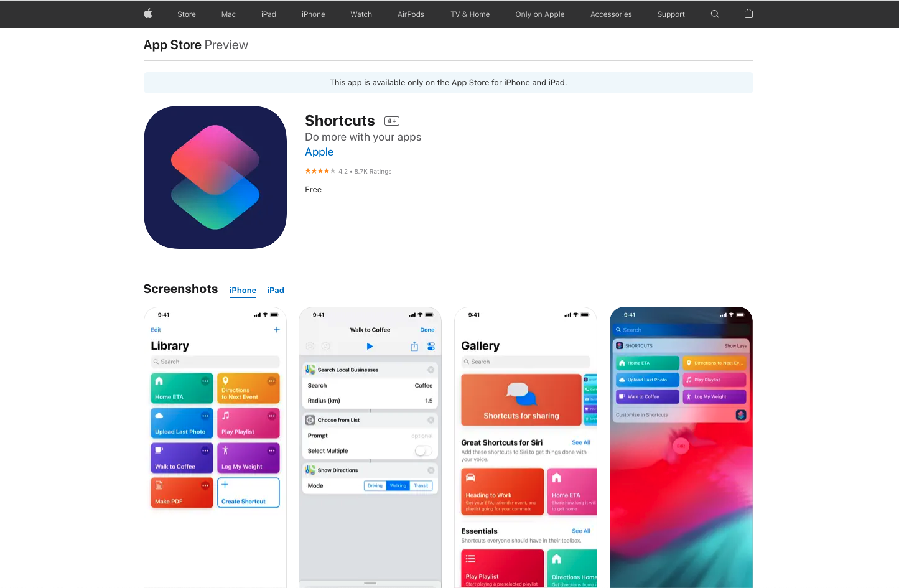Click Done in Walk to Coffee screenshot
Viewport: 899px width, 588px height.
click(427, 330)
